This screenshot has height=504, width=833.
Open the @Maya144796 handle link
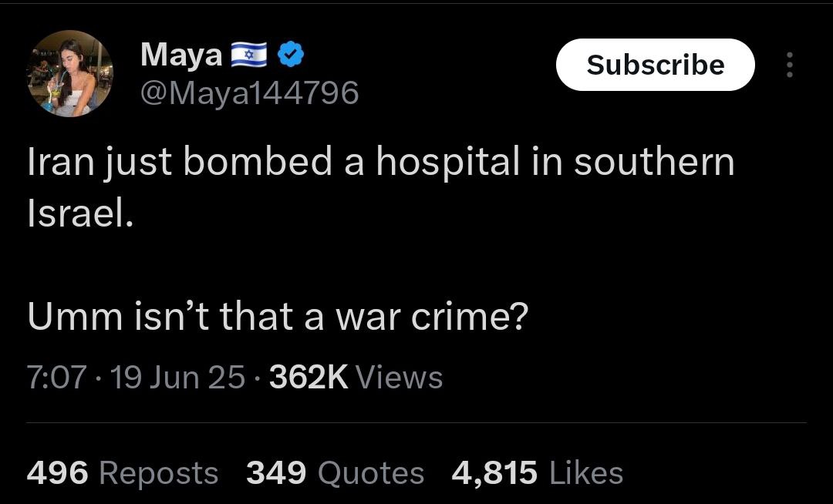pyautogui.click(x=249, y=93)
